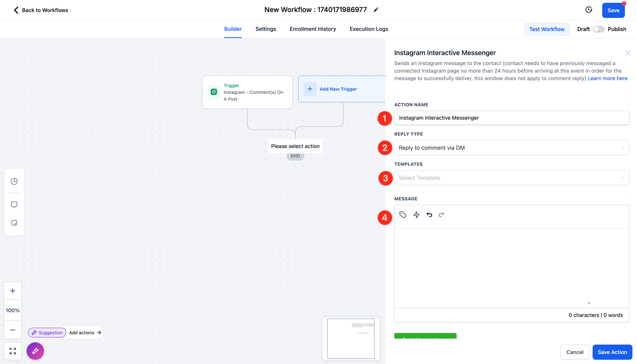The height and width of the screenshot is (364, 637).
Task: Undo the last message edit
Action: [x=429, y=215]
